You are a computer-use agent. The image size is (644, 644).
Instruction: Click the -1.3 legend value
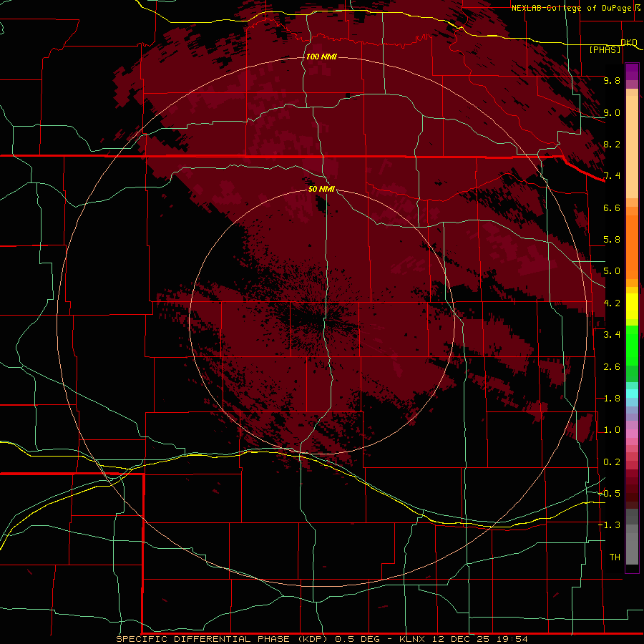coord(609,525)
